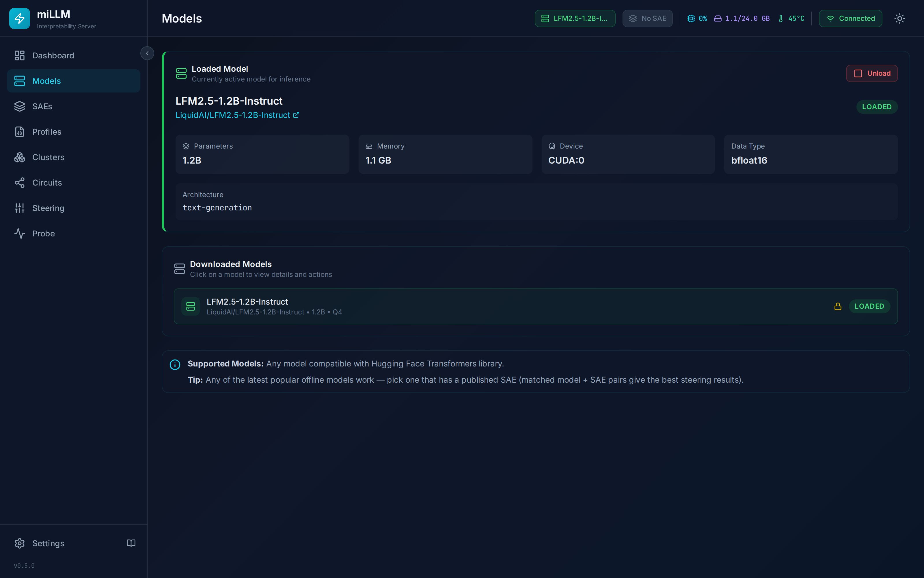Select the LFM2.5-1.2B-Instruct downloaded model row
Screen dimensions: 924x578
pos(536,306)
